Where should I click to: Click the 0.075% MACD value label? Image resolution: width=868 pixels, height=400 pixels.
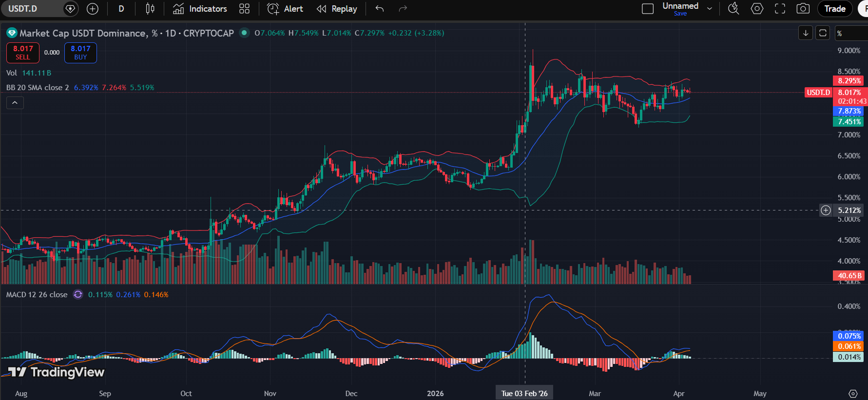click(849, 336)
